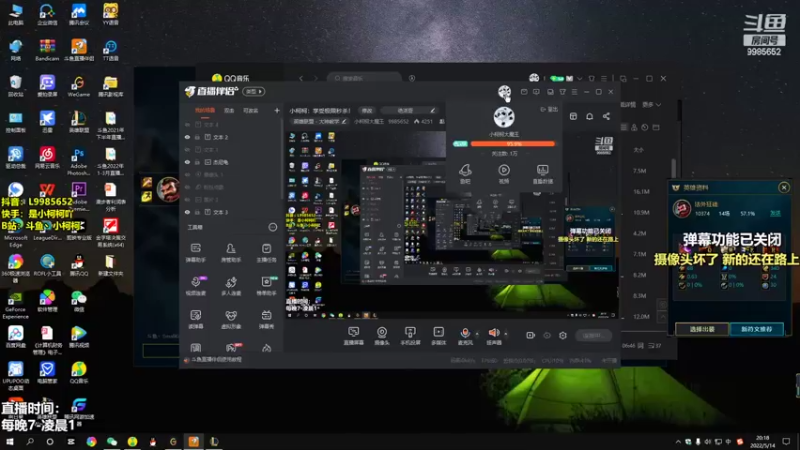Select the active orange scene tab
Image resolution: width=800 pixels, height=450 pixels.
(x=205, y=111)
